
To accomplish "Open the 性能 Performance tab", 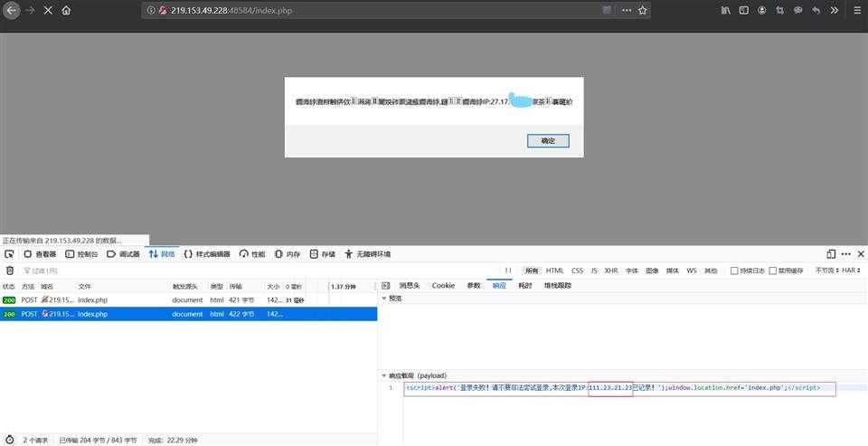I will point(252,254).
